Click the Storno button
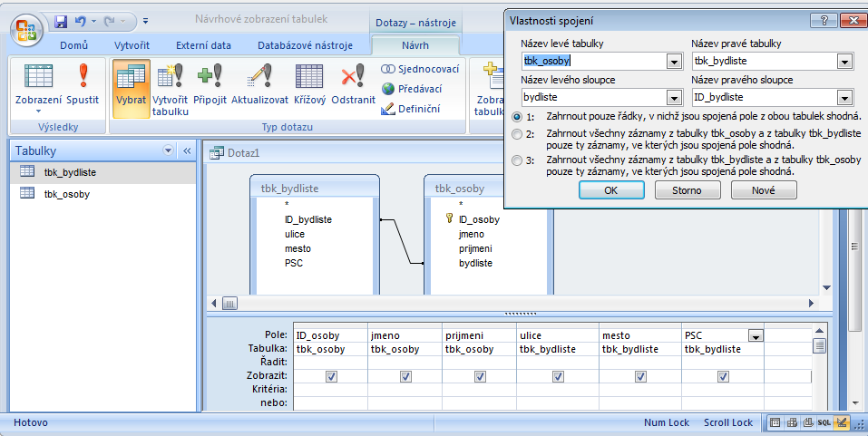 tap(688, 189)
